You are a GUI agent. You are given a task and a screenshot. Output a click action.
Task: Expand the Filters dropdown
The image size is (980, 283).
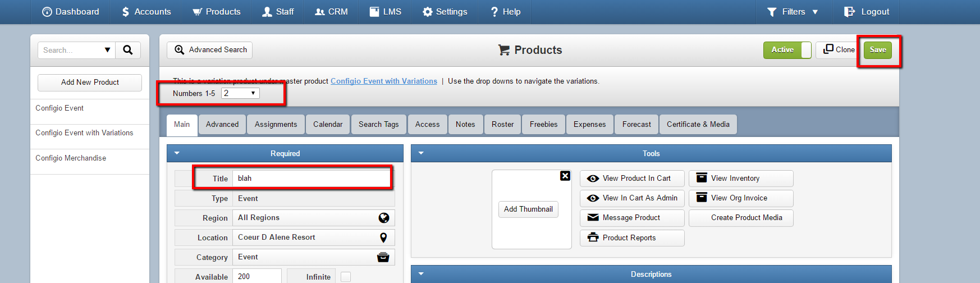tap(793, 12)
